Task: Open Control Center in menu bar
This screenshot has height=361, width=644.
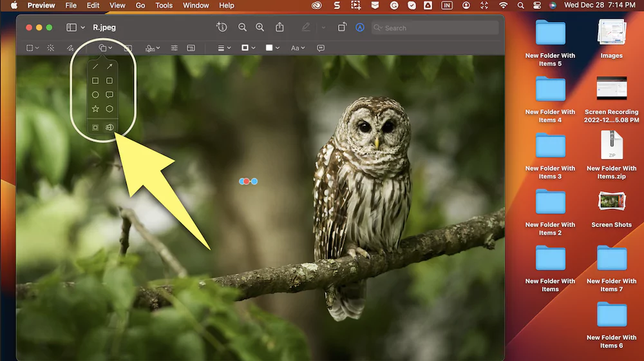Action: pyautogui.click(x=537, y=5)
